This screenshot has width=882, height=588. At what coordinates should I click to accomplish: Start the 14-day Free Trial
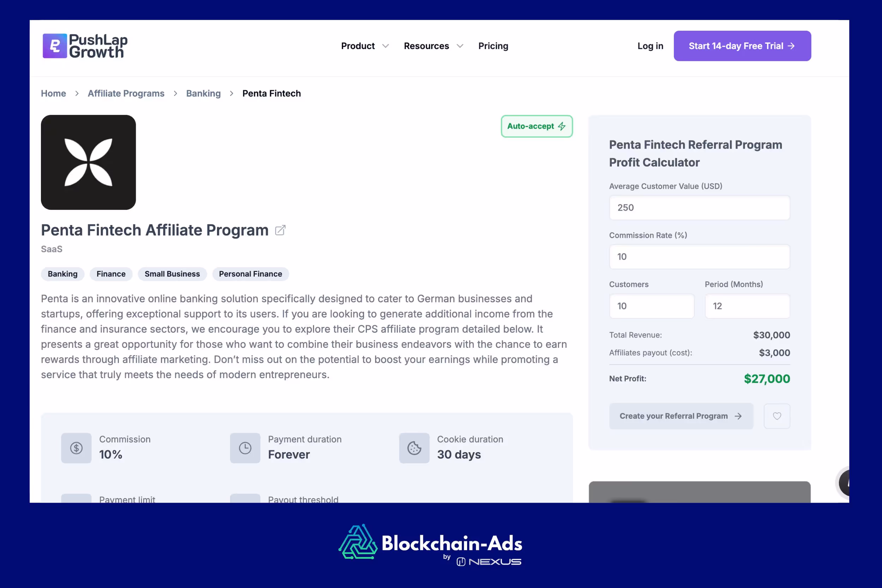(742, 46)
